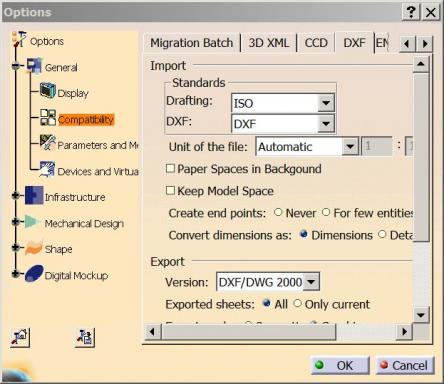This screenshot has width=444, height=384.
Task: Select the Shape tree label
Action: coord(58,249)
